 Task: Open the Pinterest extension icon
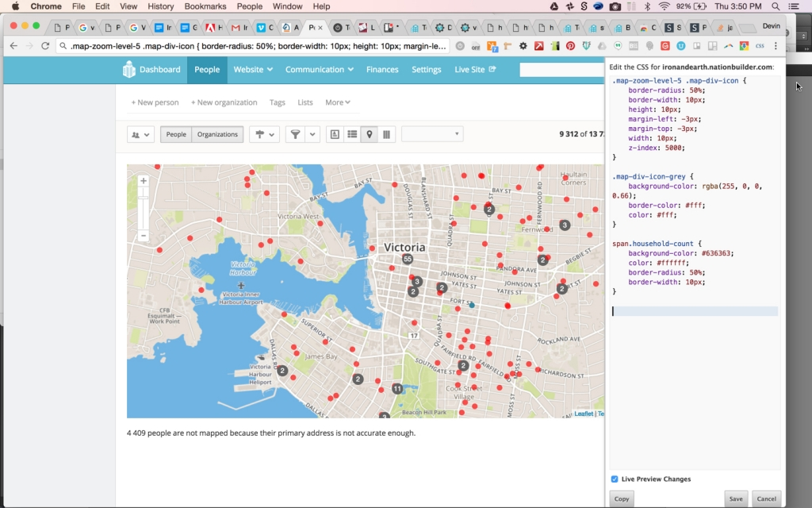pyautogui.click(x=570, y=46)
